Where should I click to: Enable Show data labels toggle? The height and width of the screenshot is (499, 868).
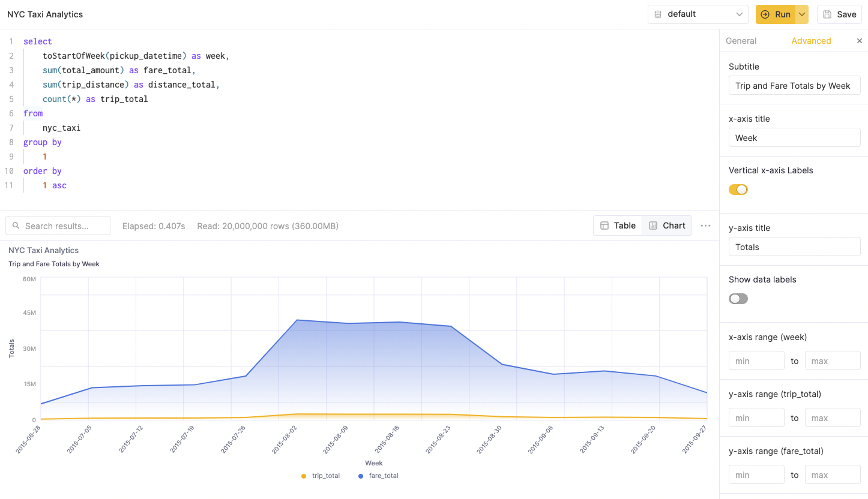[x=738, y=299]
